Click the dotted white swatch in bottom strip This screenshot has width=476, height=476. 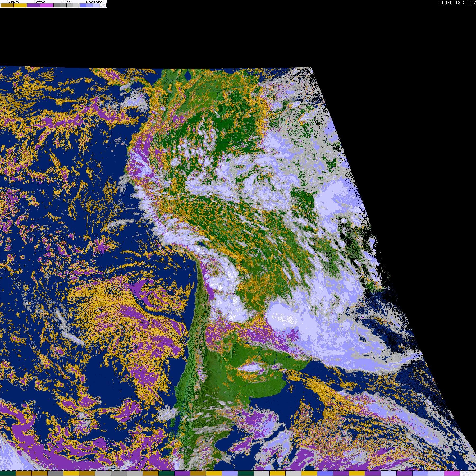[468, 473]
